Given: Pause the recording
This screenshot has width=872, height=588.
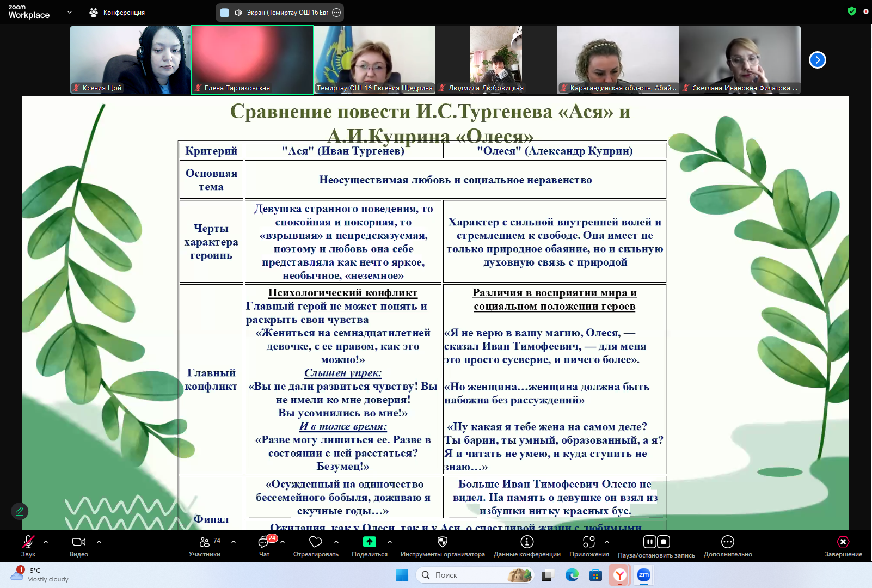Looking at the screenshot, I should [649, 542].
